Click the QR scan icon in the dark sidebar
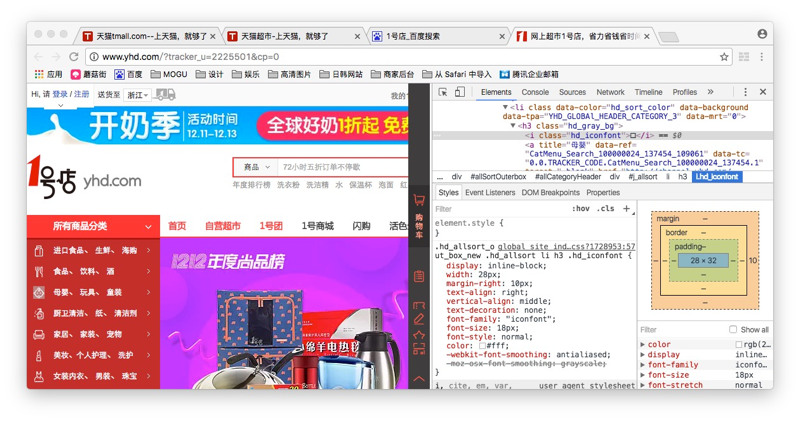The height and width of the screenshot is (421, 800). [419, 350]
